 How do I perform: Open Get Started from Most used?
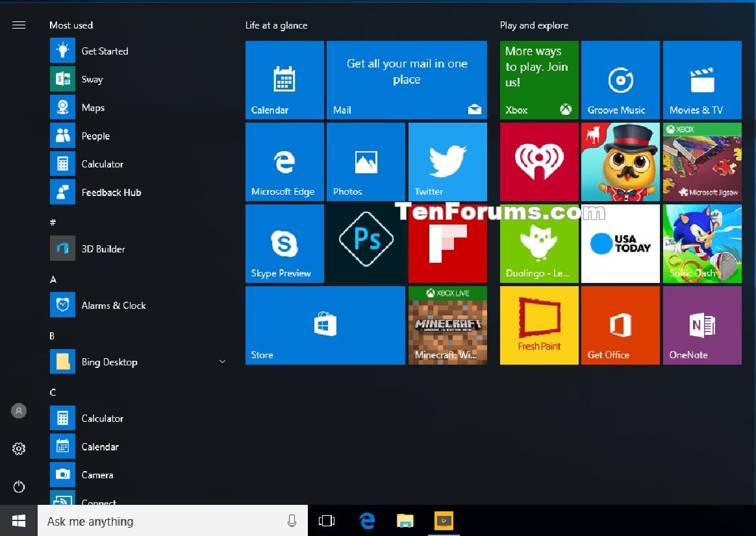point(105,51)
